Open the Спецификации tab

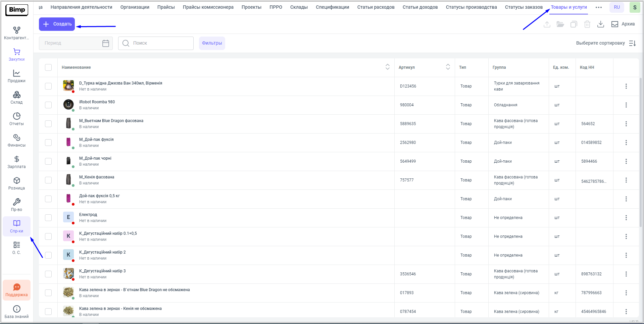332,7
